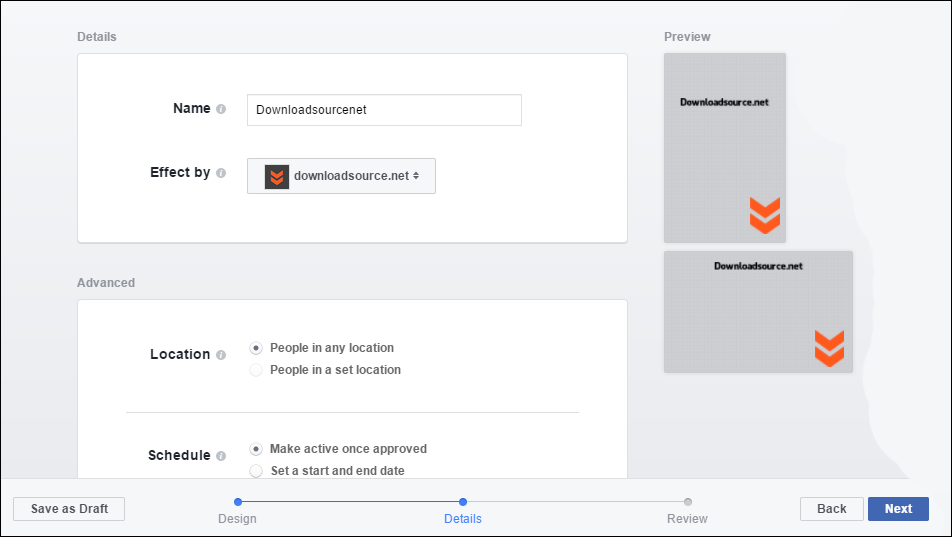
Task: Click the info icon beside Schedule
Action: coord(221,456)
